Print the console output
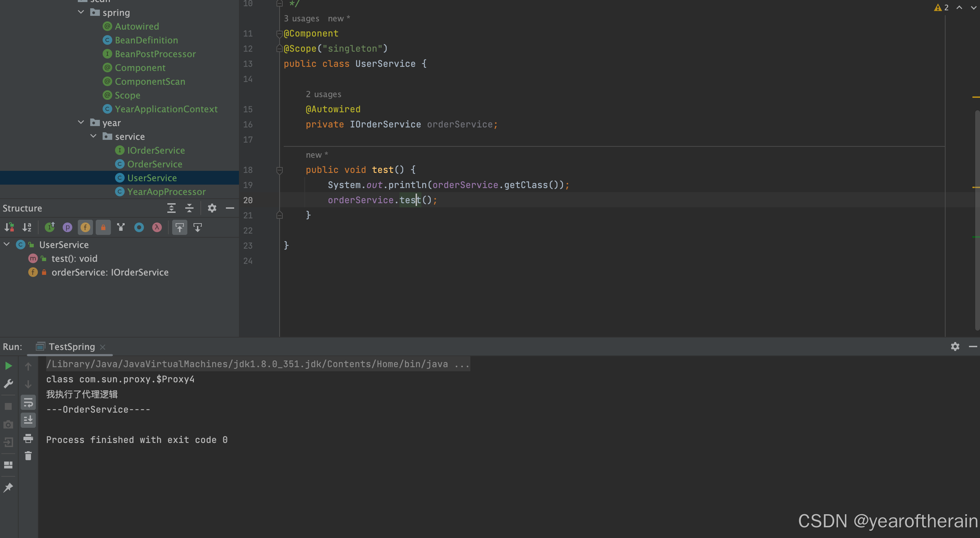 28,438
